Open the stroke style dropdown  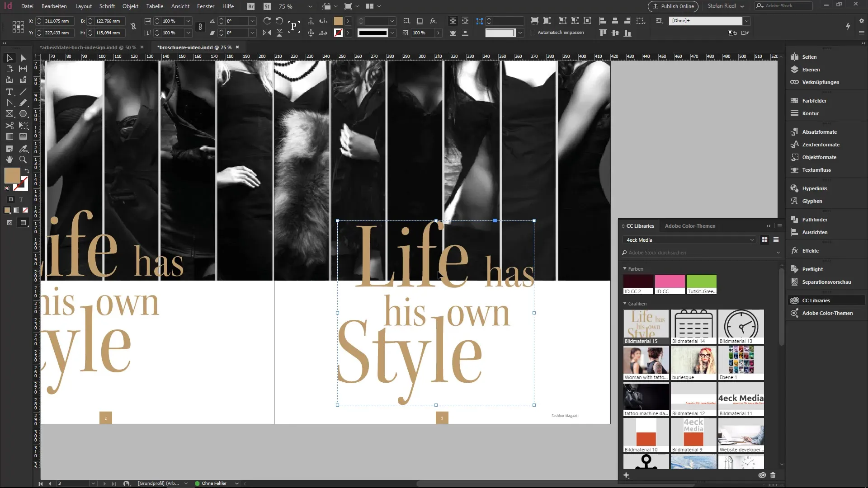tap(392, 33)
